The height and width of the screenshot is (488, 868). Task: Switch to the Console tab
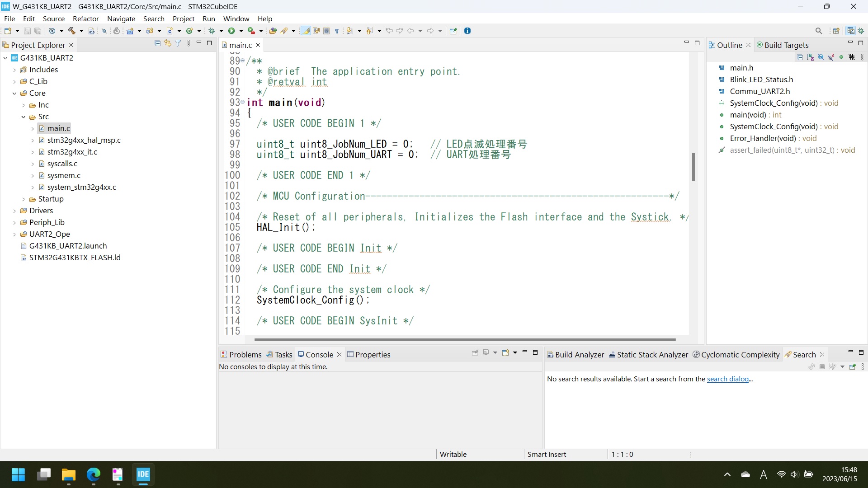click(320, 355)
